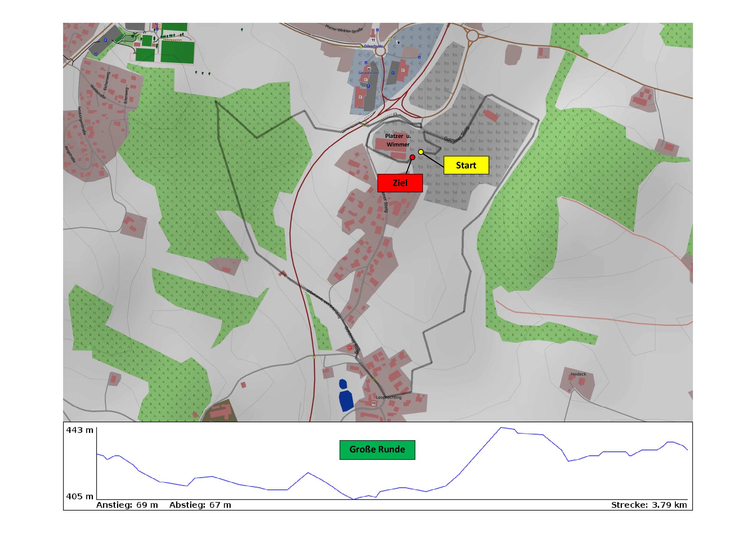
Task: Click the highest peak on the elevation profile
Action: tap(501, 428)
